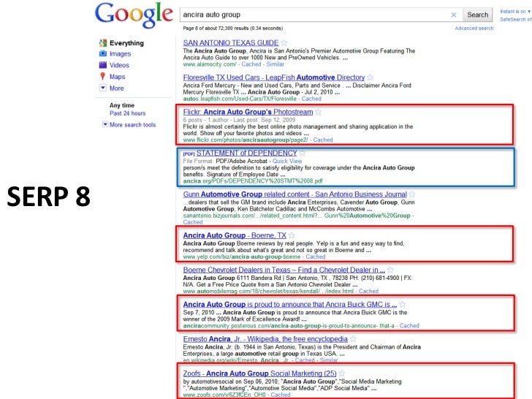The image size is (532, 399).
Task: Open Ernesto Ancira, Jr. Wikipedia result
Action: click(265, 338)
